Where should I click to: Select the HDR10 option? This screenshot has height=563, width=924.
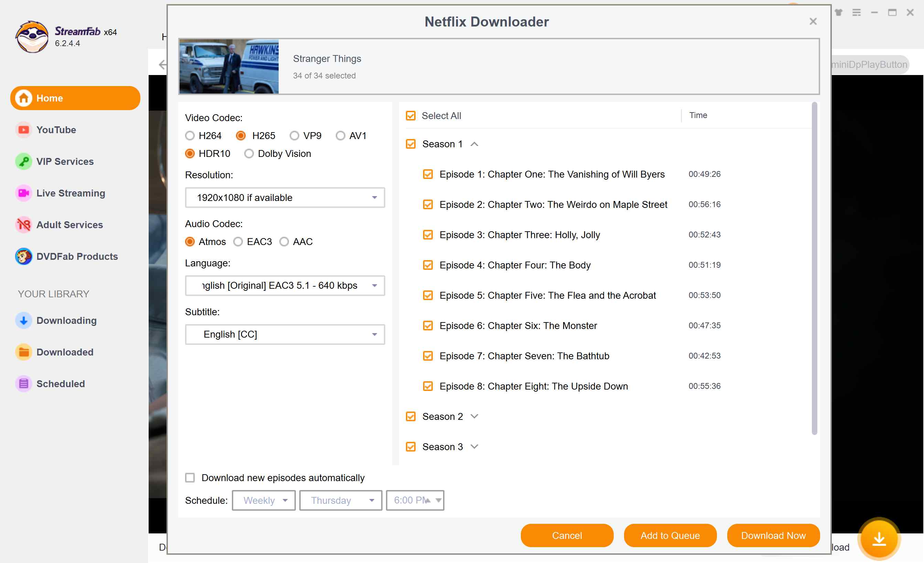click(190, 153)
